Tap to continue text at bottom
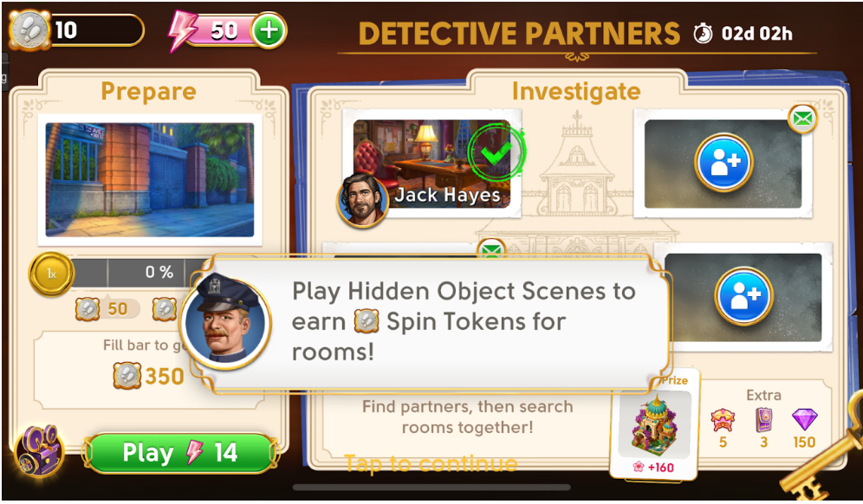 point(431,463)
